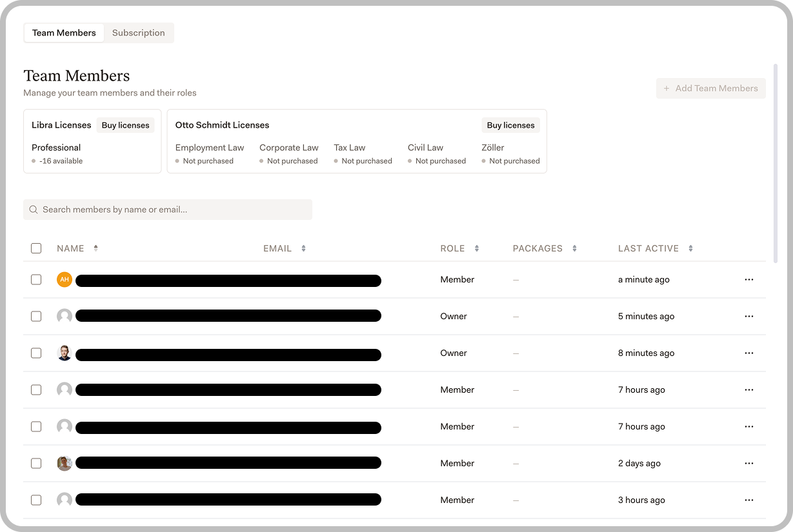Click Buy licenses for Otto Schmidt Licenses

pos(510,124)
